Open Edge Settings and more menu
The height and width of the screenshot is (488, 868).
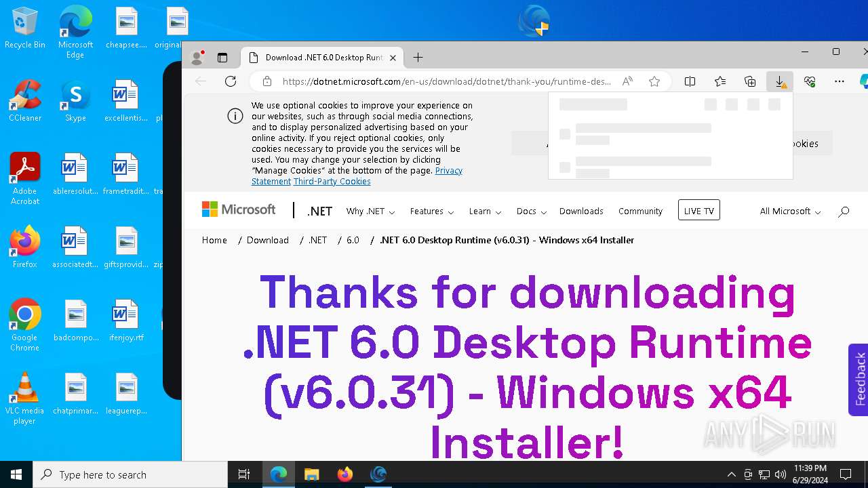[x=840, y=81]
